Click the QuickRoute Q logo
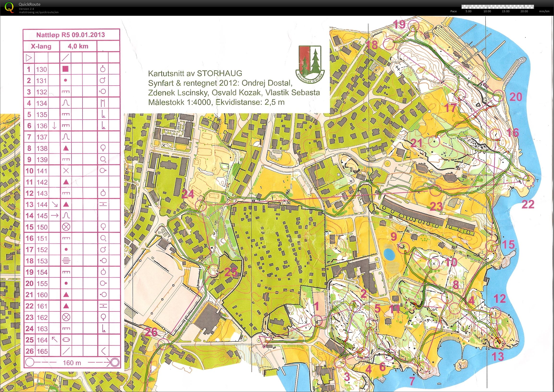The height and width of the screenshot is (392, 554). click(x=9, y=7)
